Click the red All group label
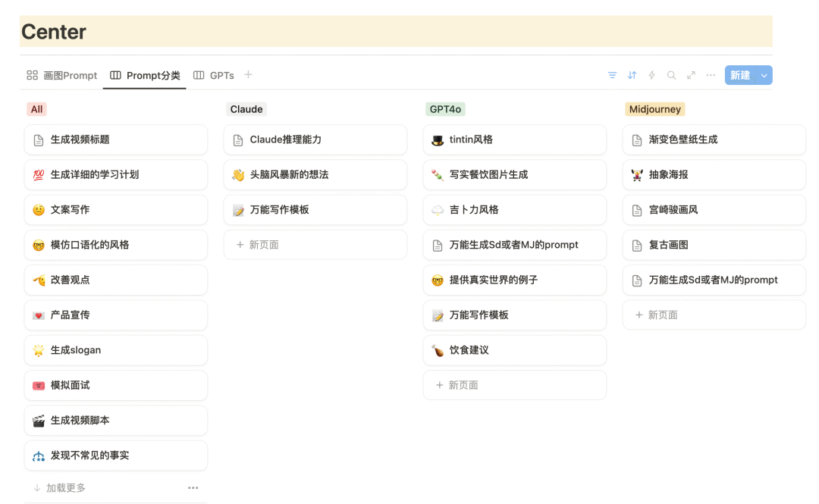The height and width of the screenshot is (504, 819). [36, 109]
